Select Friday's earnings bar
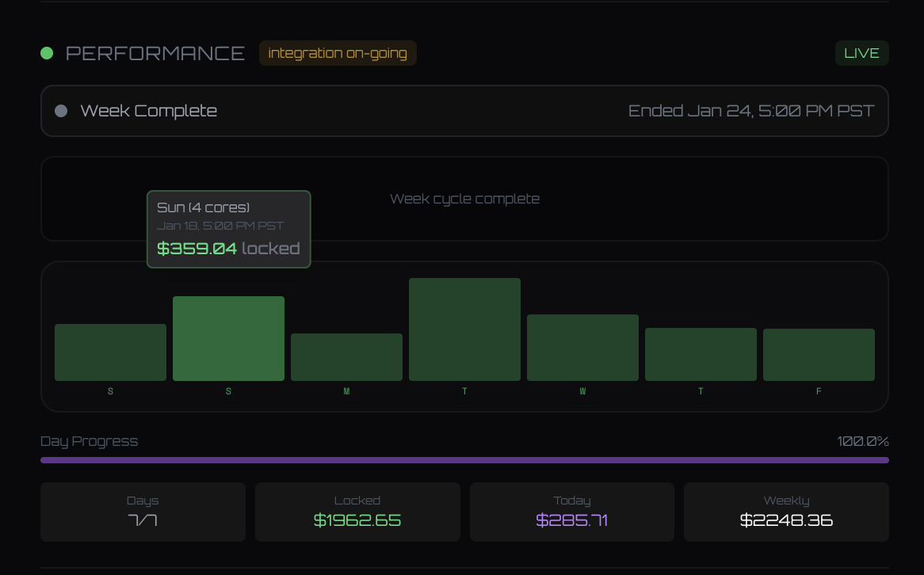Viewport: 924px width, 575px height. [819, 353]
